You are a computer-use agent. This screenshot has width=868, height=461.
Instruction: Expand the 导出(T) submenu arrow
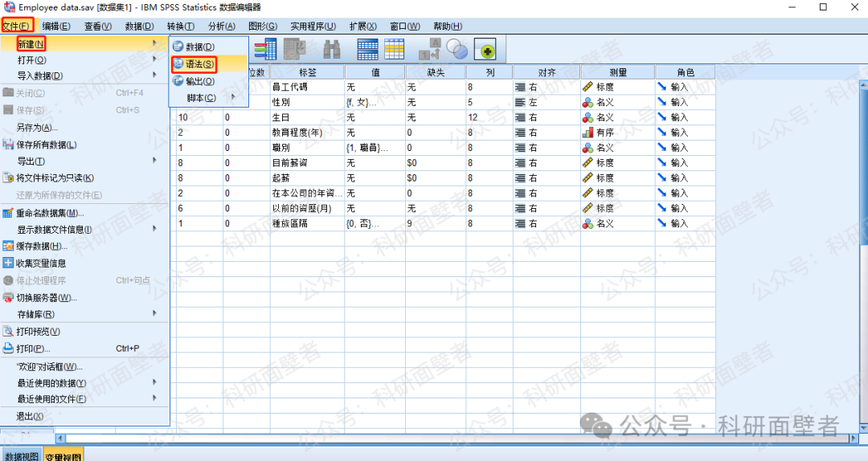click(154, 161)
